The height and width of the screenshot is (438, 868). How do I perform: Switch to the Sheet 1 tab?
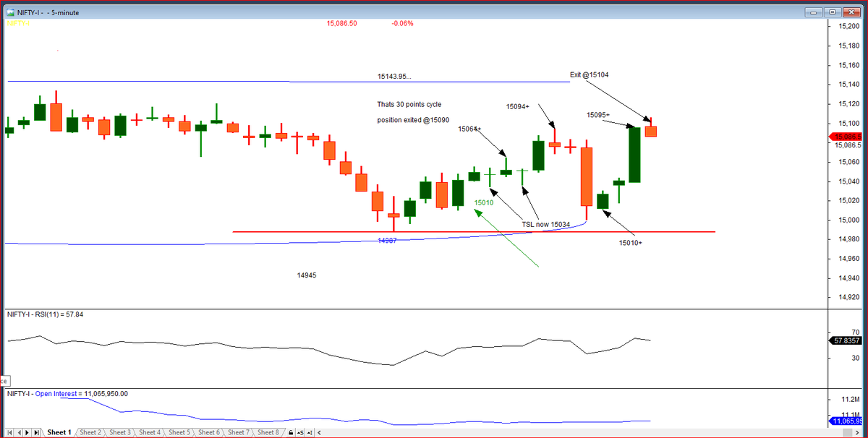click(x=59, y=432)
